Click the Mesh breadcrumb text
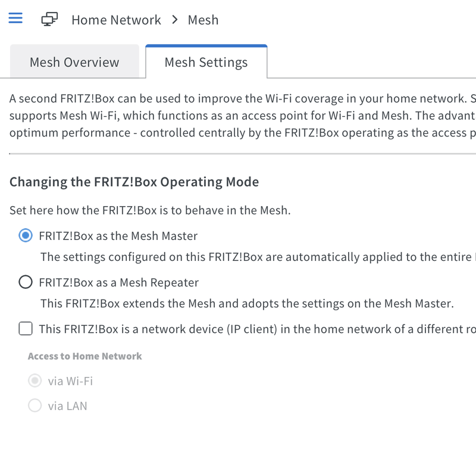The width and height of the screenshot is (476, 455). click(x=203, y=20)
